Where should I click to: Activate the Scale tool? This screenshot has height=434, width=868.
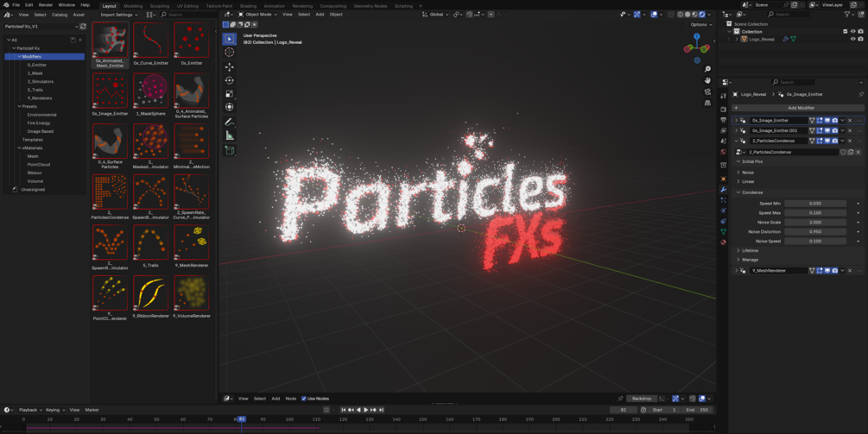pos(229,94)
